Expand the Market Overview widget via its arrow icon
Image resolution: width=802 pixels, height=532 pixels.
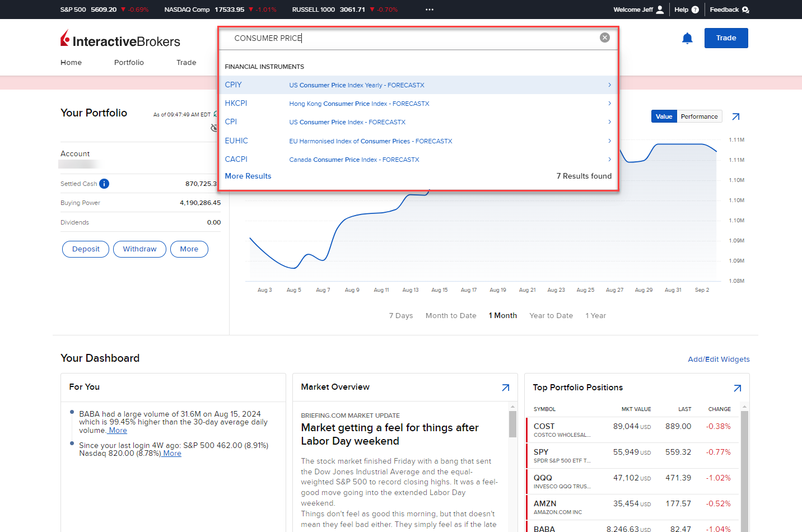[505, 388]
